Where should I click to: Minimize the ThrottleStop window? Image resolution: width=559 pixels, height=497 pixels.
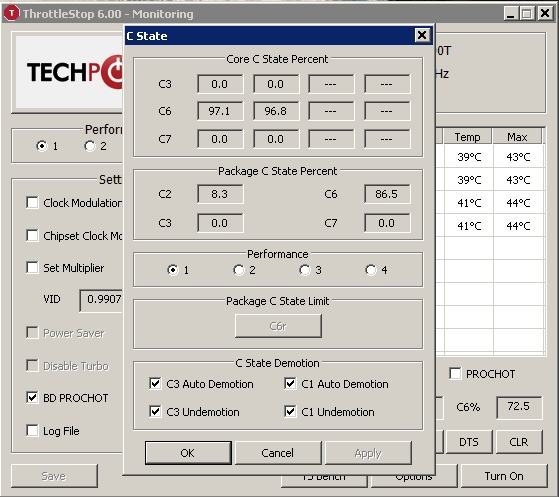click(511, 14)
